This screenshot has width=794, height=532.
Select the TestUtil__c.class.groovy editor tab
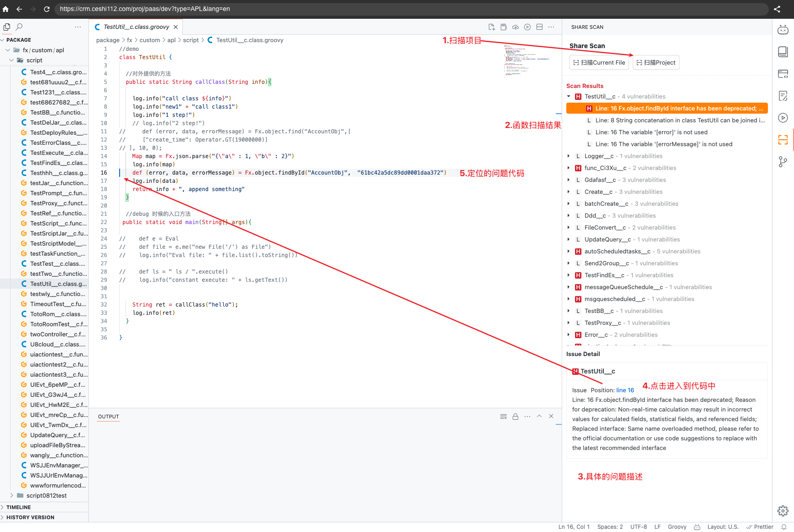[x=136, y=27]
